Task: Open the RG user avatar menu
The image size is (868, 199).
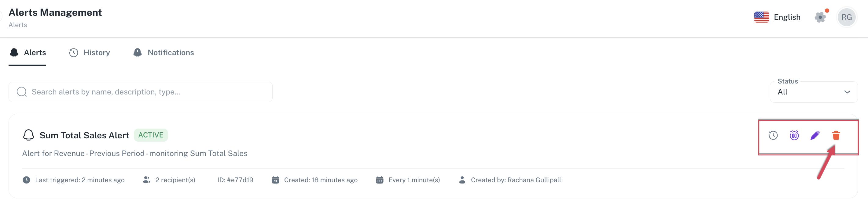Action: pyautogui.click(x=846, y=17)
